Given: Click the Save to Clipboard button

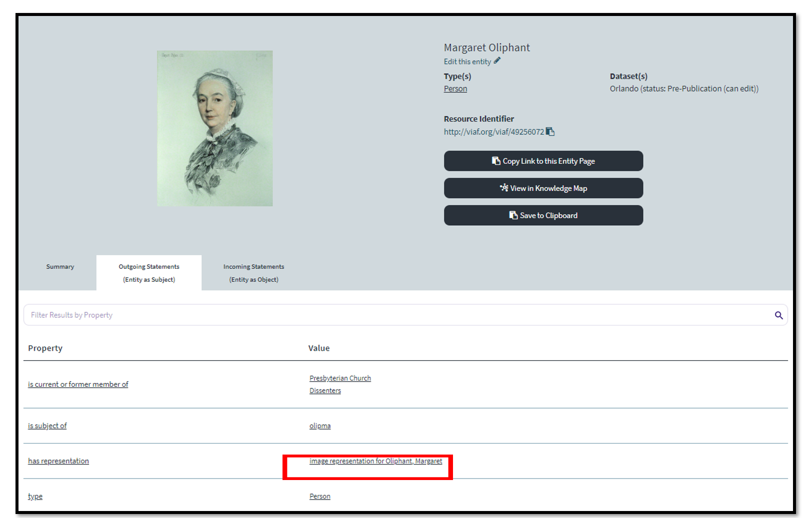Looking at the screenshot, I should click(x=543, y=215).
